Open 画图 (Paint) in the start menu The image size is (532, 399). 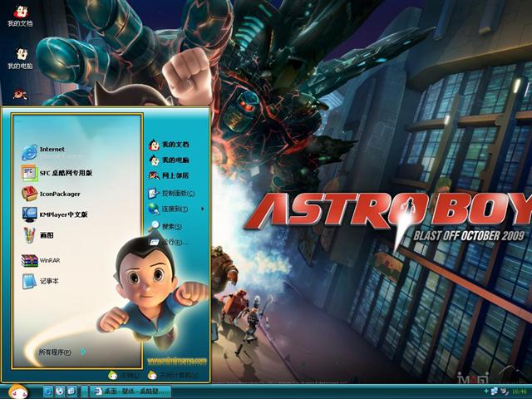46,236
